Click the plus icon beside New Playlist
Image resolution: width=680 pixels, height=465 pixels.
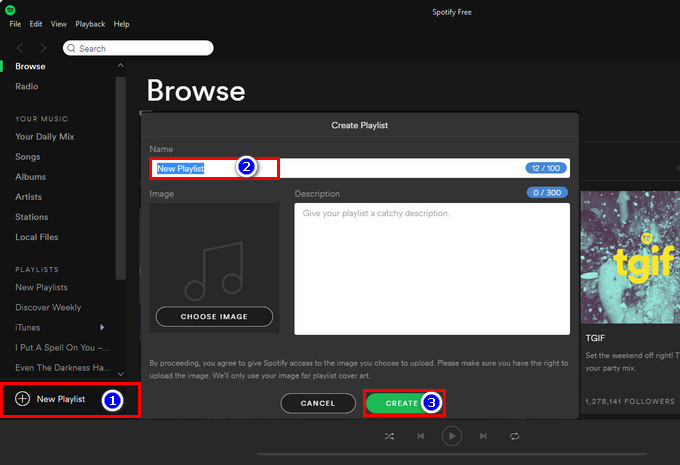click(22, 399)
